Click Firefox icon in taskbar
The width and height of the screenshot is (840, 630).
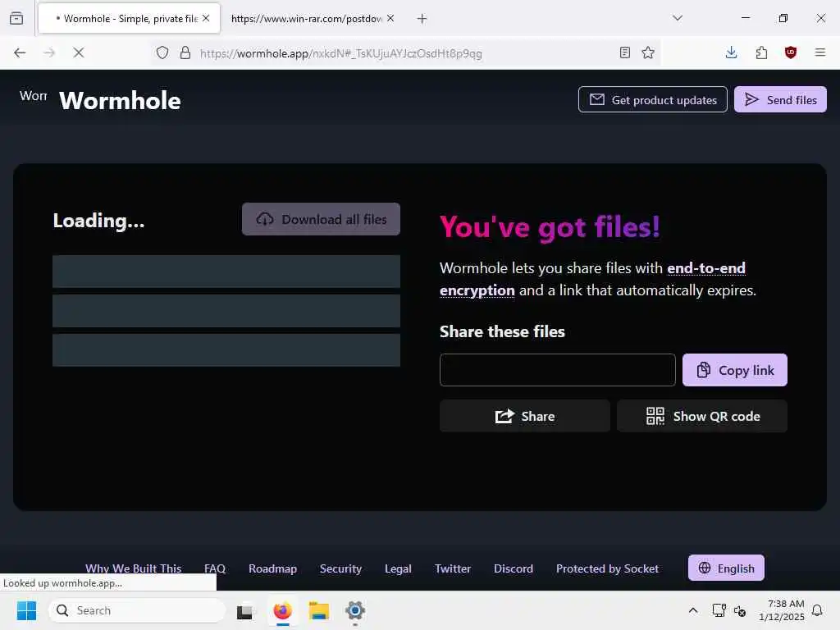[x=283, y=610]
